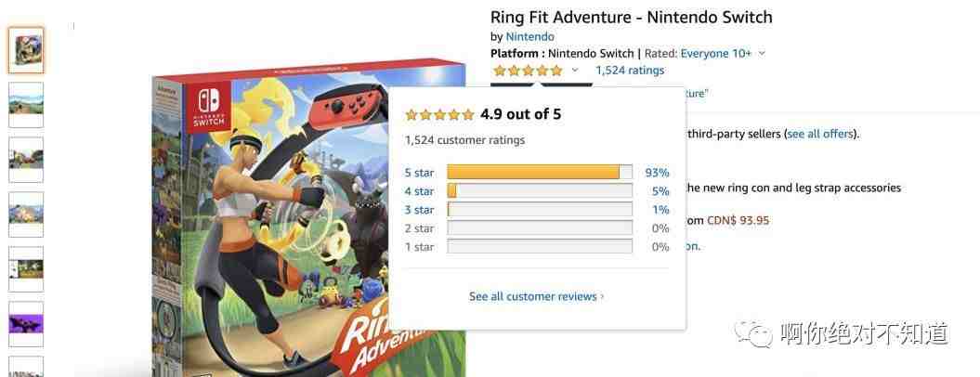Click the star rating icons under the title
The image size is (980, 377).
pyautogui.click(x=528, y=71)
